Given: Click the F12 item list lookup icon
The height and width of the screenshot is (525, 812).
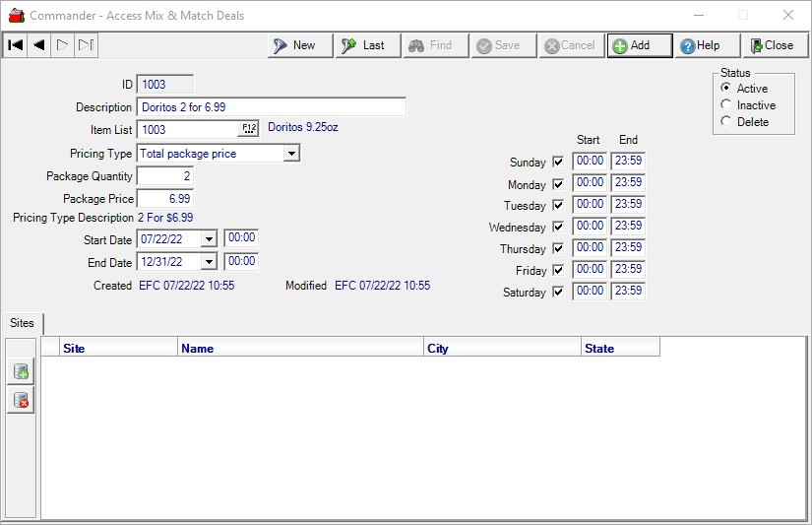Looking at the screenshot, I should (x=248, y=129).
